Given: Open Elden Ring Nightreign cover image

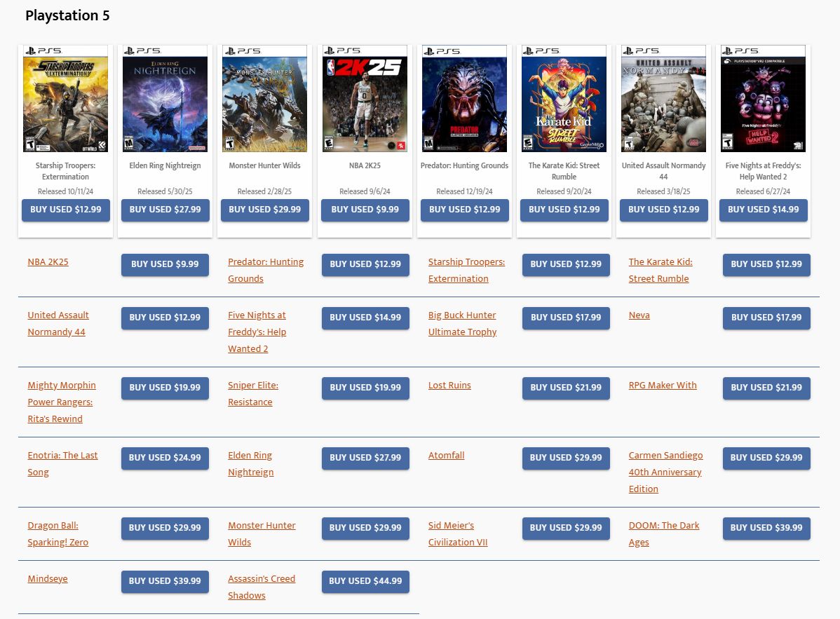Looking at the screenshot, I should click(x=165, y=99).
